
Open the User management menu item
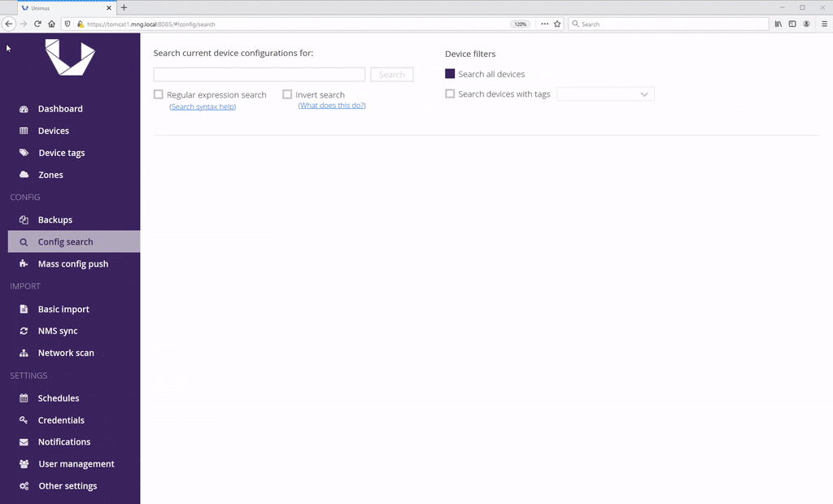pyautogui.click(x=76, y=463)
